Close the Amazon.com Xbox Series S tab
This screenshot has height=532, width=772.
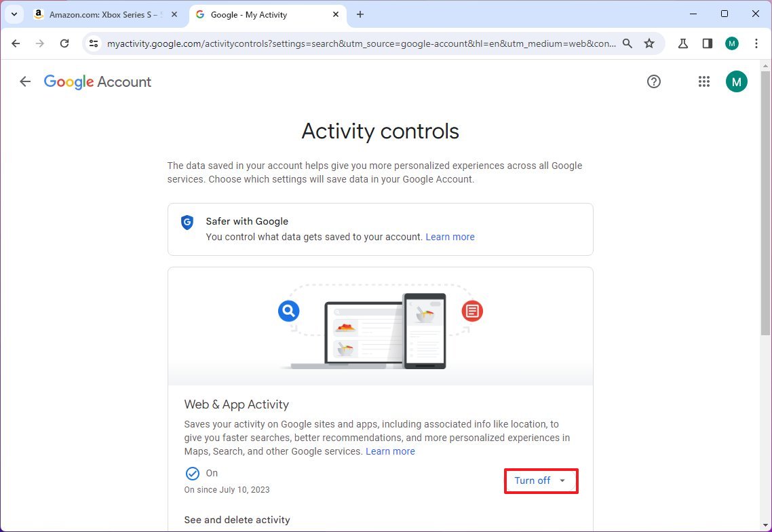tap(174, 15)
